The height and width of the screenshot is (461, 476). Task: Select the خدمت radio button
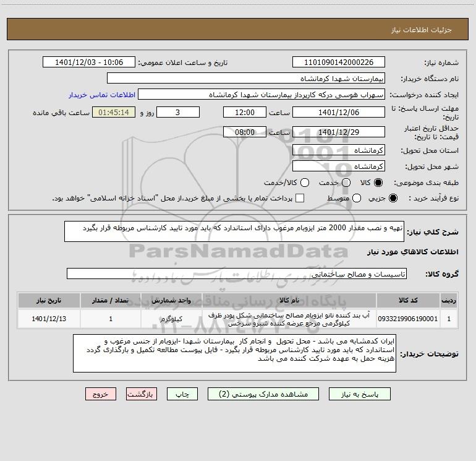(x=346, y=183)
